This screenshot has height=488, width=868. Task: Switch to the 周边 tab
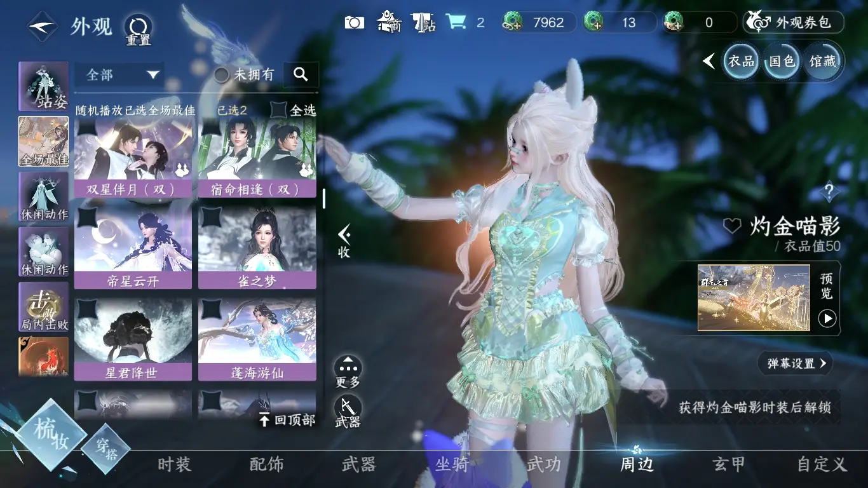[x=637, y=464]
